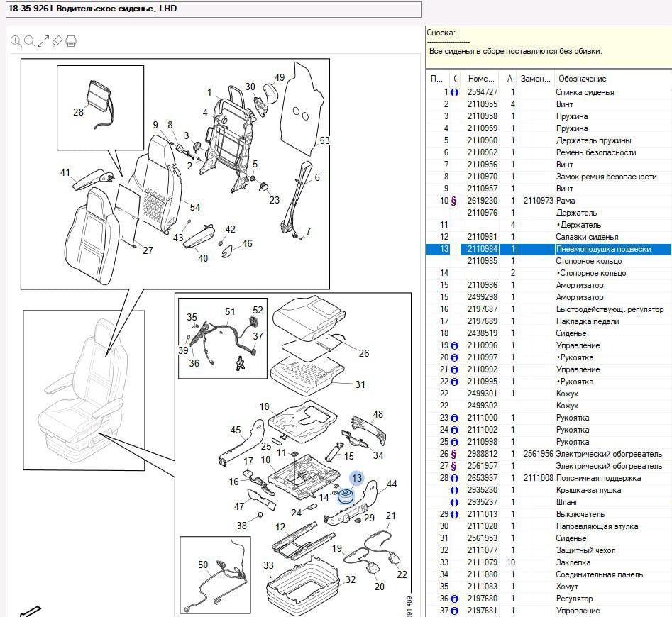Open info icon for row 28 Поясничная поддержка
Screen dimensions: 672x617
coord(454,478)
